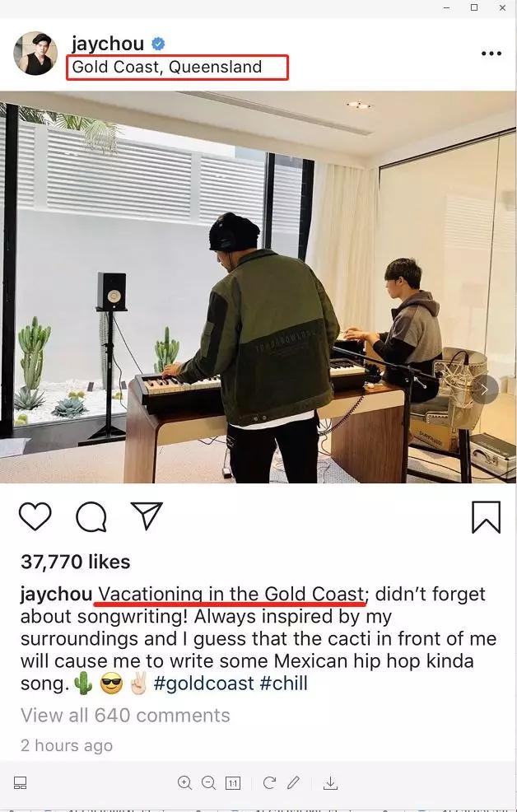The image size is (517, 812).
Task: Share post with paper plane icon
Action: click(x=147, y=516)
